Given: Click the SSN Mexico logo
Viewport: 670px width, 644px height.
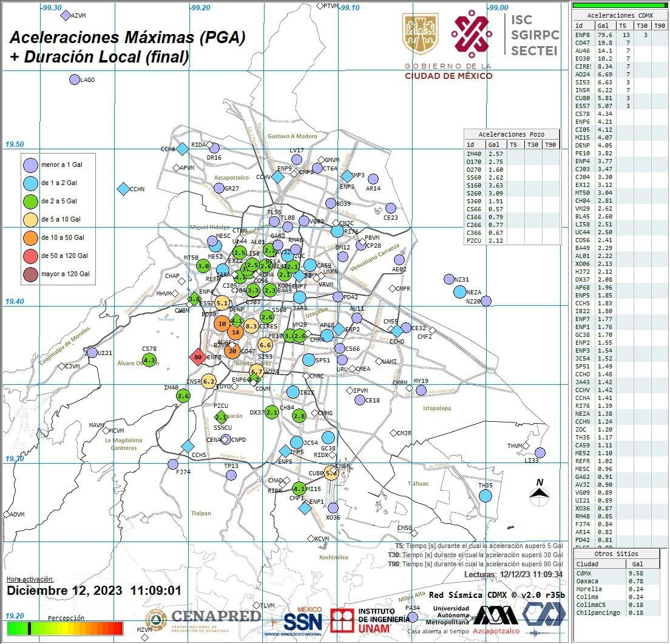Looking at the screenshot, I should 303,619.
